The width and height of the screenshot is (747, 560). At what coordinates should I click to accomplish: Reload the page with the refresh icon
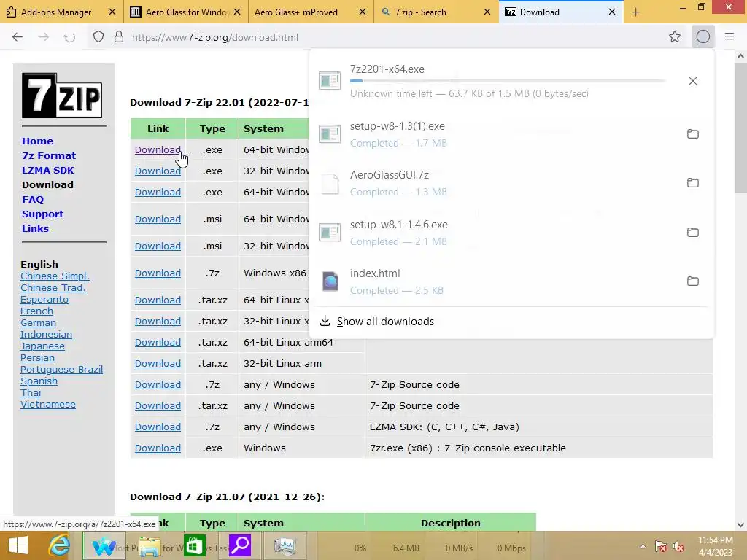point(69,37)
